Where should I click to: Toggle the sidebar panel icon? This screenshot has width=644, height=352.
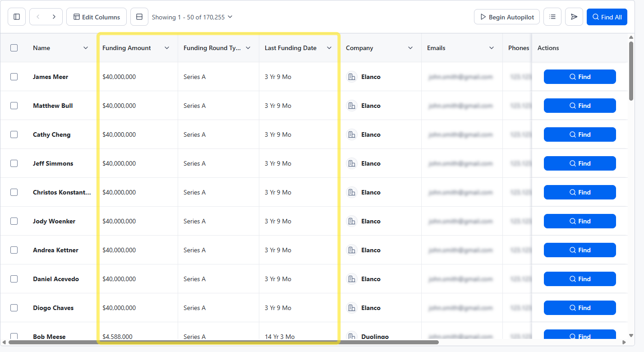[x=17, y=17]
